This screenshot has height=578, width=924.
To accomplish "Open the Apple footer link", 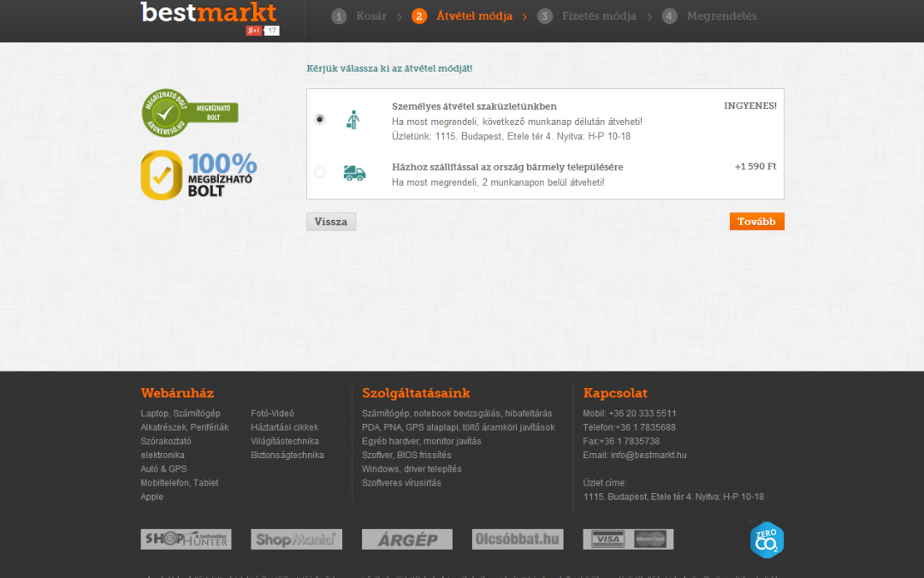I will coord(152,497).
